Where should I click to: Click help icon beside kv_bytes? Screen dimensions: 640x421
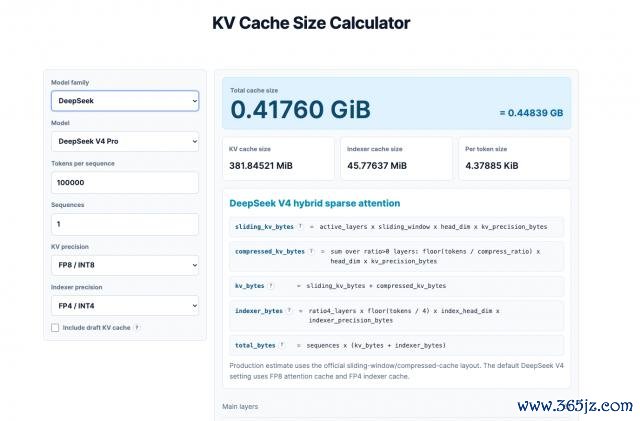click(271, 286)
